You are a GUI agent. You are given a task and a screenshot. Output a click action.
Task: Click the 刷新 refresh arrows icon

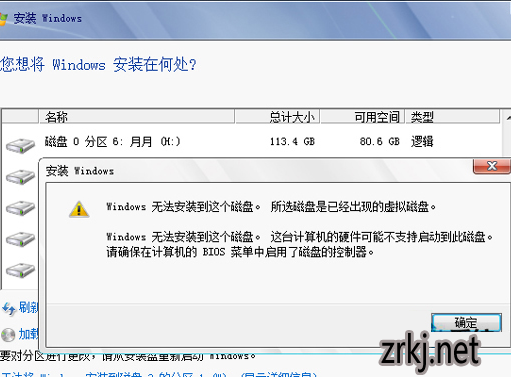point(9,309)
